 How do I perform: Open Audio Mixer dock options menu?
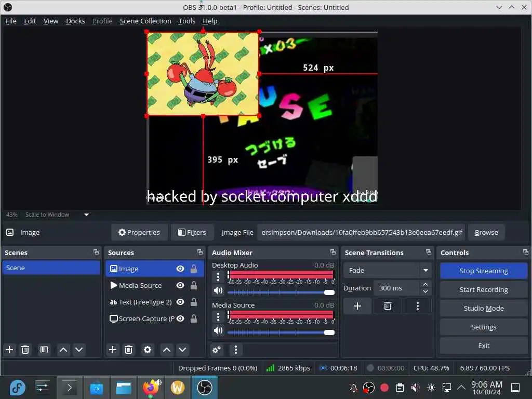[x=236, y=350]
